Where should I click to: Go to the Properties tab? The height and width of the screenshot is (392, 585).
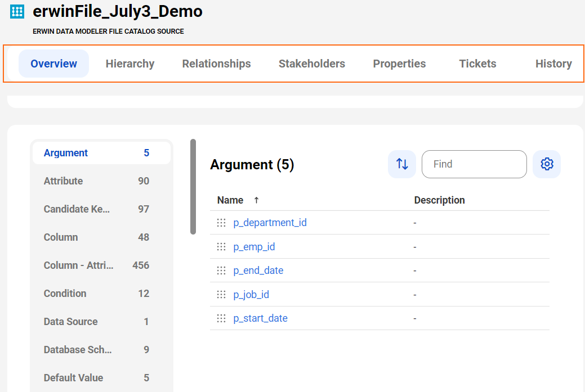[399, 64]
